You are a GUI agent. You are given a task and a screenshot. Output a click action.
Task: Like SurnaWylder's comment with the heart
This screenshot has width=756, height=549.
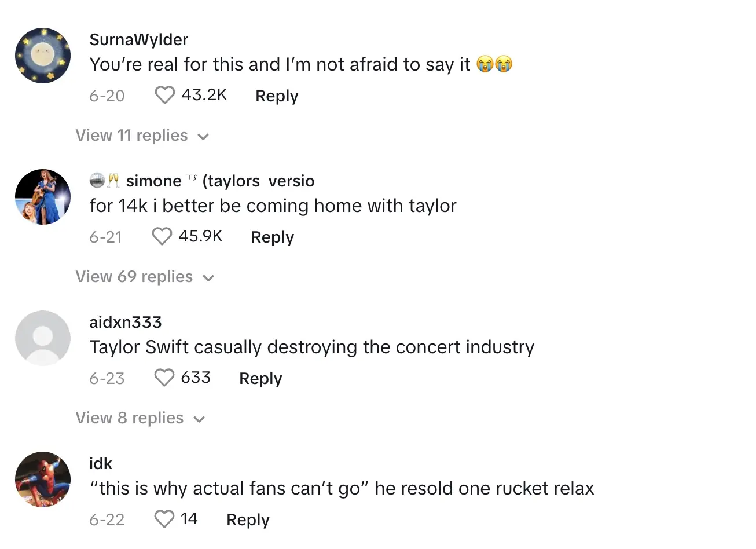pyautogui.click(x=164, y=95)
